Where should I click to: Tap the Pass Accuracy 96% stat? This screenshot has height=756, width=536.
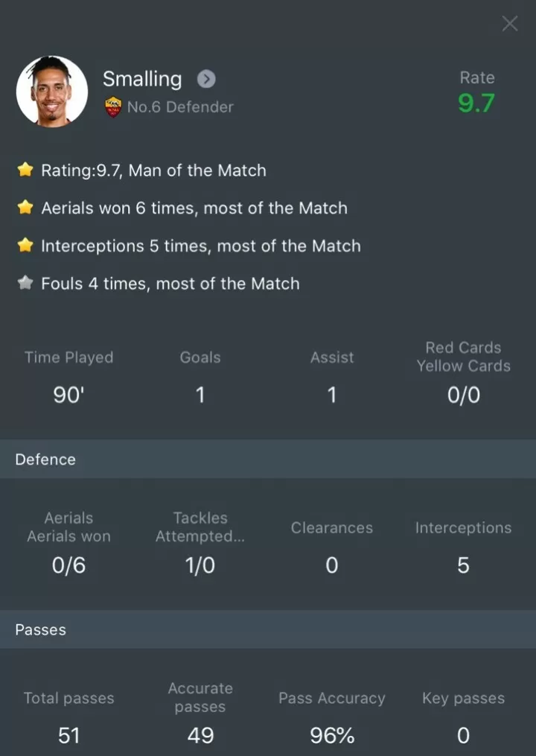332,736
